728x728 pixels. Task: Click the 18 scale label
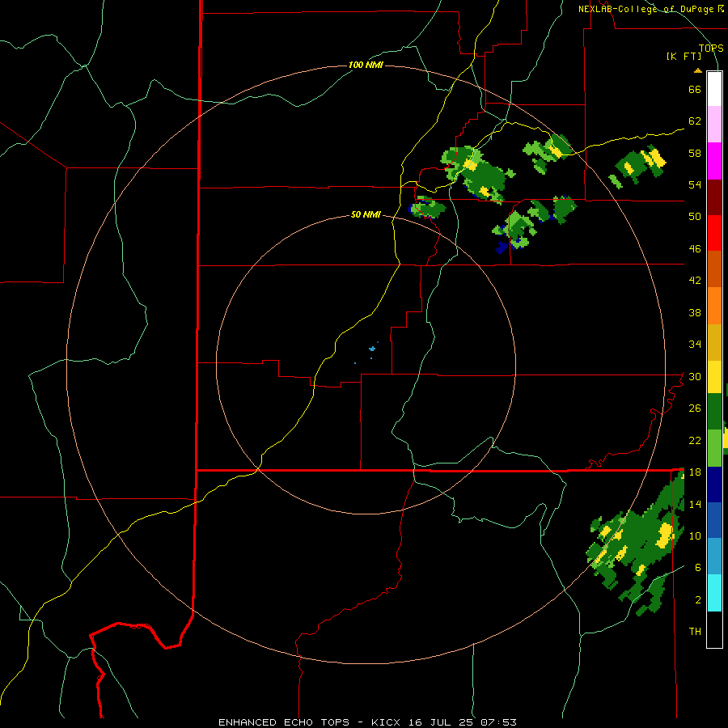(x=695, y=472)
